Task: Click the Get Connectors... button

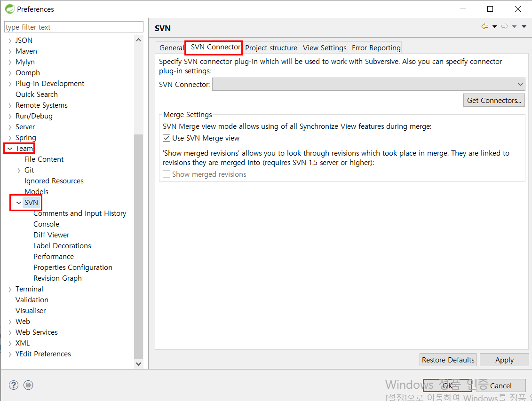Action: 494,100
